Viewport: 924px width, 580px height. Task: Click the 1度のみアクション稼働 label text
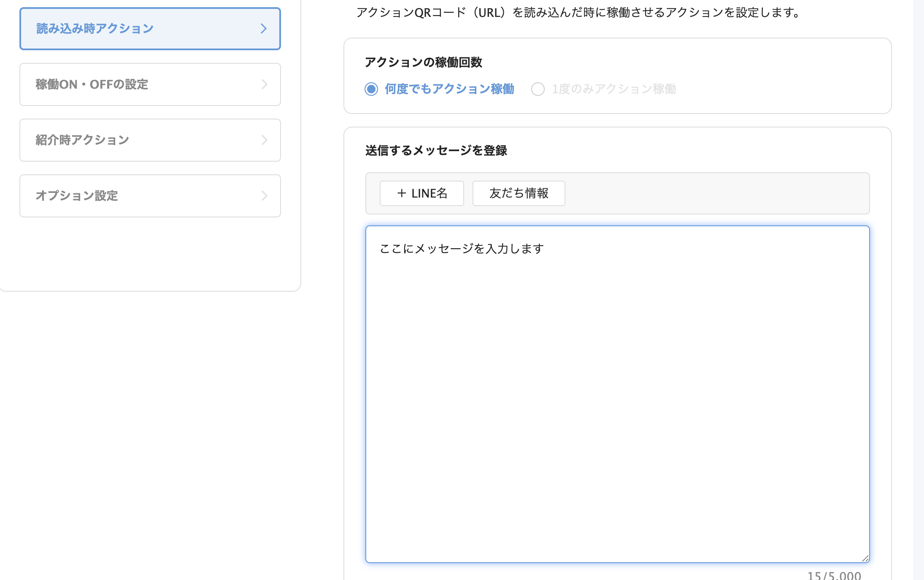pyautogui.click(x=614, y=89)
